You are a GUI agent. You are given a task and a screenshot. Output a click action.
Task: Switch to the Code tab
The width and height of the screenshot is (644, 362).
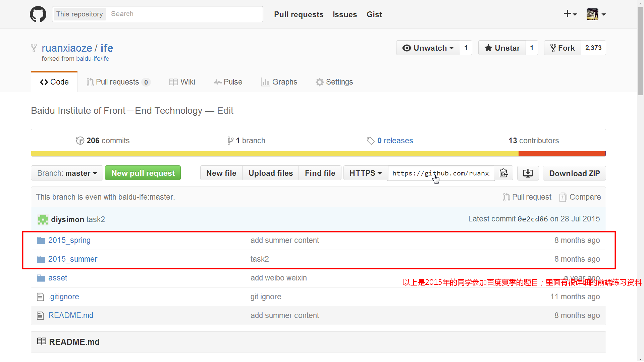pos(54,82)
